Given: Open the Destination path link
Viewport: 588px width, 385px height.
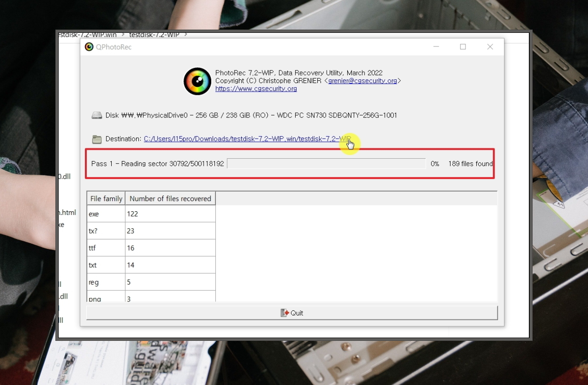Looking at the screenshot, I should 247,139.
